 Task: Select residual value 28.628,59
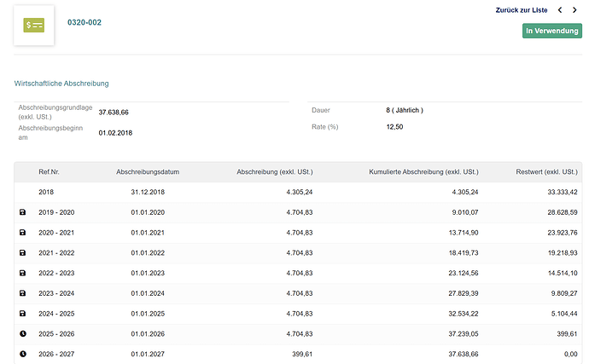pos(563,212)
